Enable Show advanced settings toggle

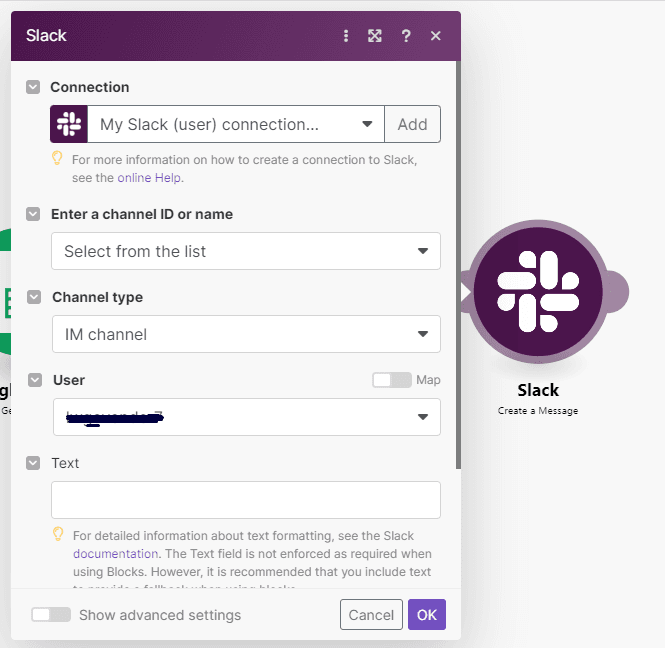(x=51, y=615)
